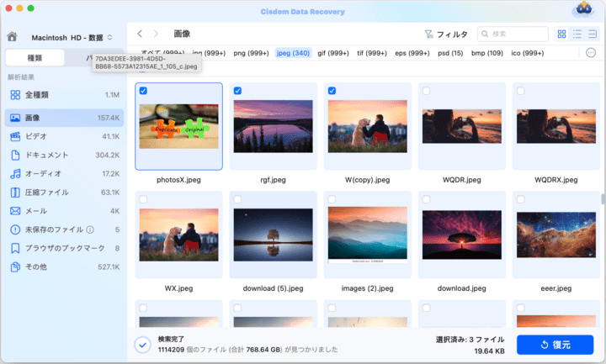Check the WQDR.jpeg checkbox
Viewport: 606px width, 364px height.
[x=426, y=91]
